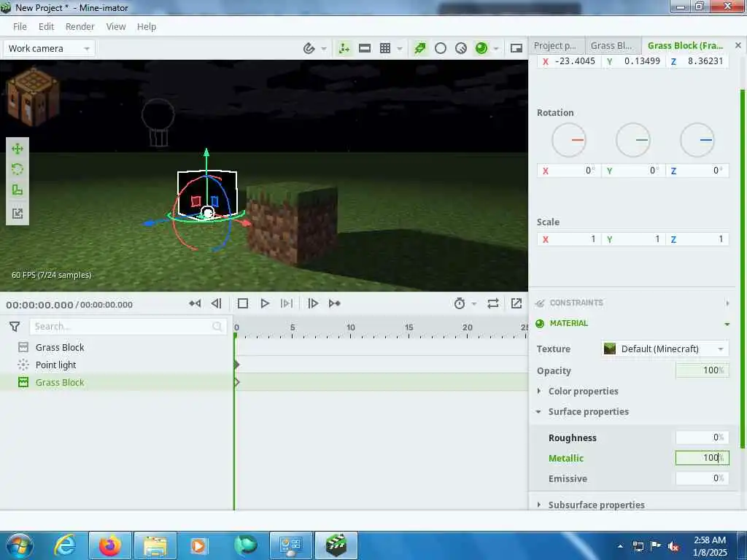This screenshot has height=560, width=747.
Task: Click Opacity 100% field
Action: 703,370
